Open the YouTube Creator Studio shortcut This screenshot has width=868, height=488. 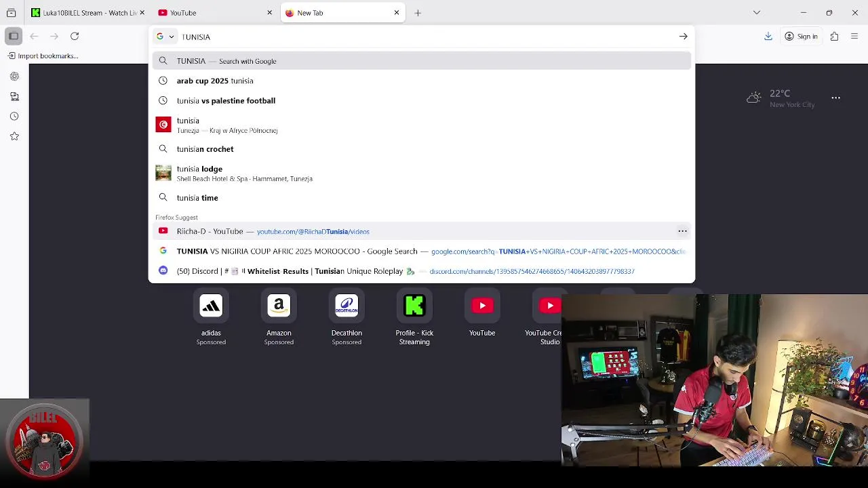[546, 317]
